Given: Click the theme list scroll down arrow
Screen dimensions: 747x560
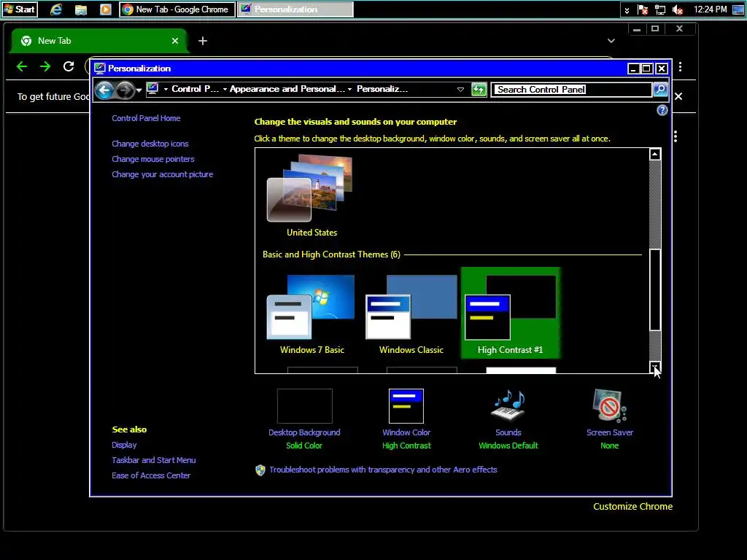Looking at the screenshot, I should coord(655,367).
